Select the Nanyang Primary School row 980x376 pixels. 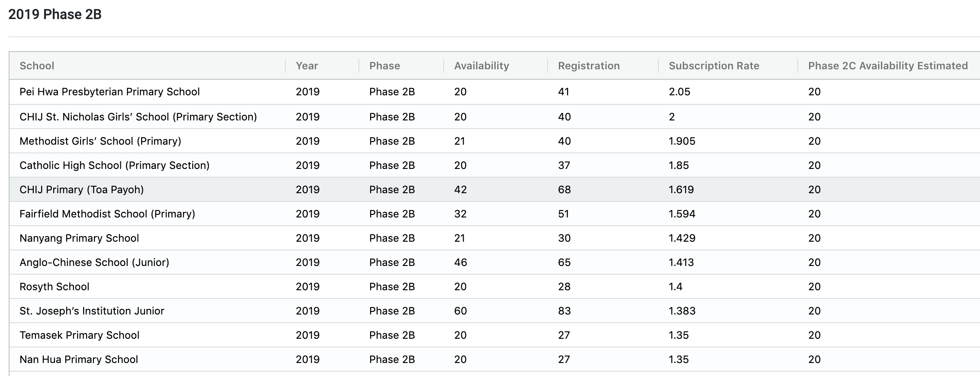(x=79, y=238)
